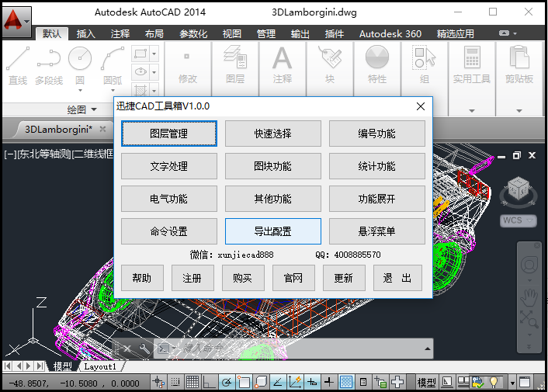Expand the Circle tool options arrow
The width and height of the screenshot is (548, 392).
coord(80,90)
